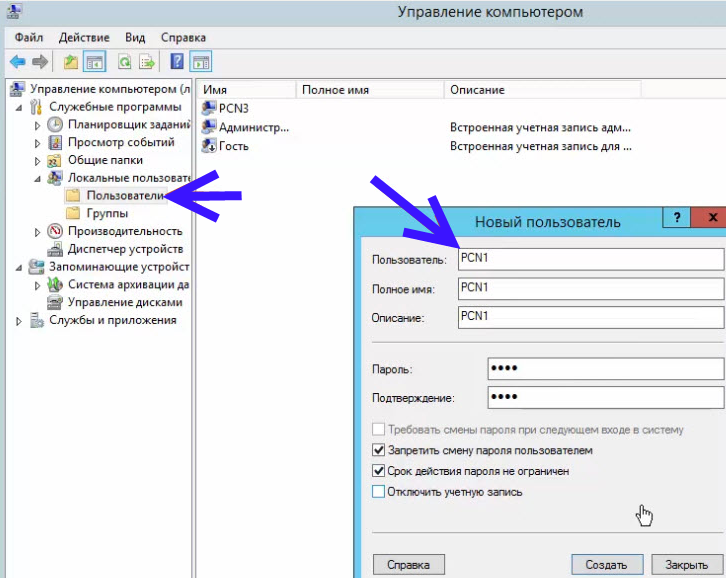The height and width of the screenshot is (578, 728).
Task: Uncheck Запретить смену пароля пользователем
Action: click(379, 450)
